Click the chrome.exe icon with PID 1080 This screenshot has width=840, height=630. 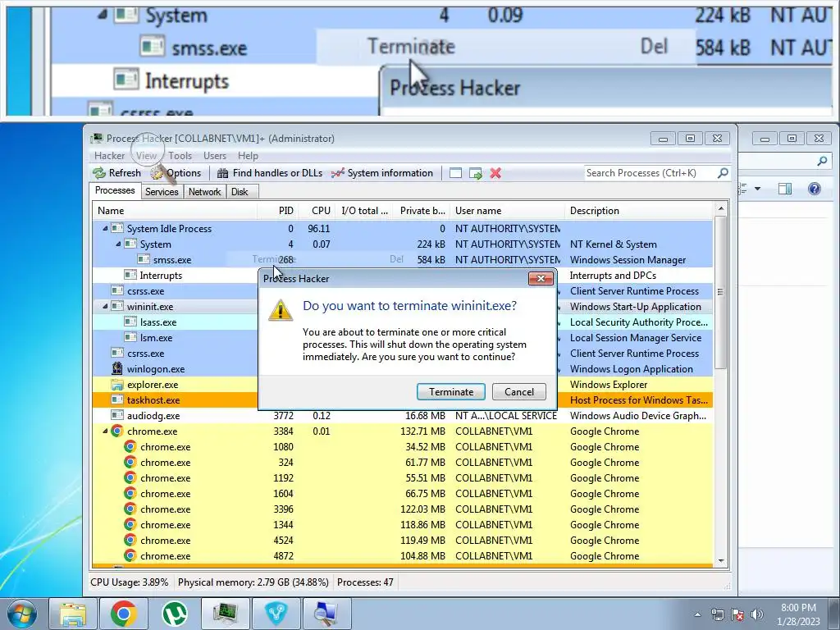click(x=130, y=446)
